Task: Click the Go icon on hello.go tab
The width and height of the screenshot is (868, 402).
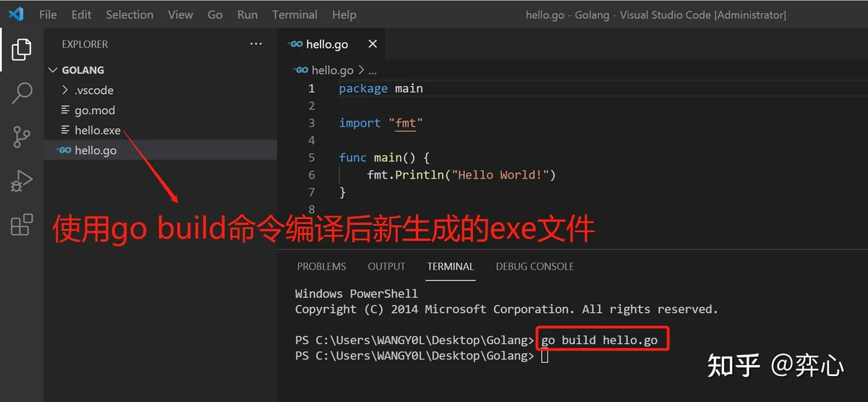Action: 295,44
